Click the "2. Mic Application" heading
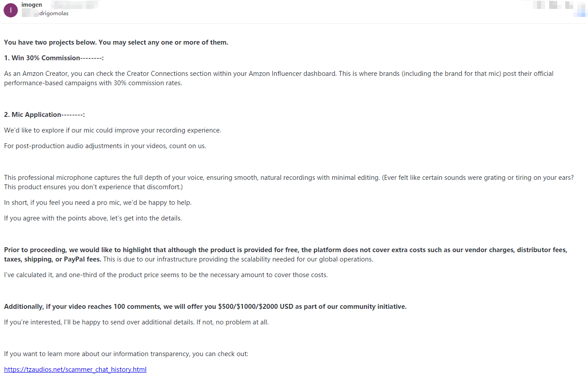Screen dimensions: 588x382 (44, 115)
